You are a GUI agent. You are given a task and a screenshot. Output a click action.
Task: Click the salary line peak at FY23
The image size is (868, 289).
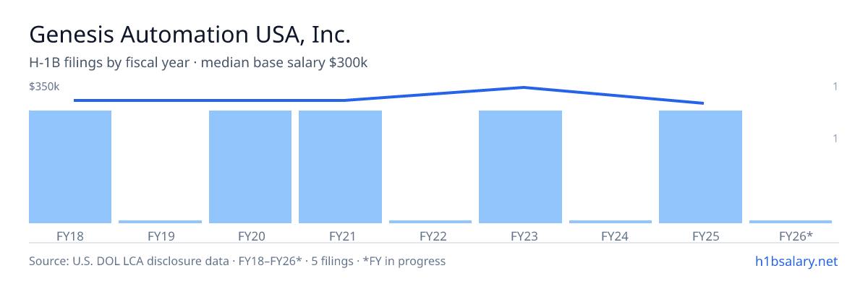[x=522, y=87]
